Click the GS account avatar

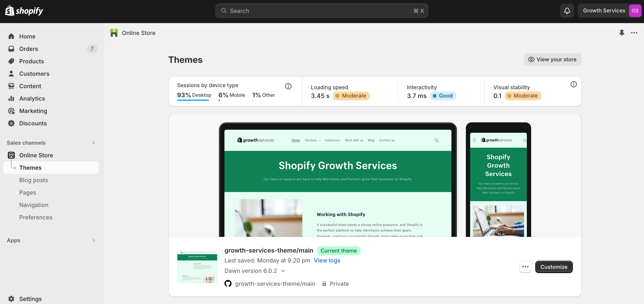pos(635,11)
